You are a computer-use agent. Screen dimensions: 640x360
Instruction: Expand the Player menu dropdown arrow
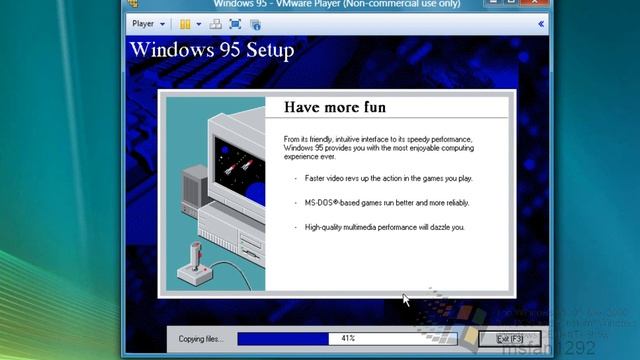tap(162, 24)
